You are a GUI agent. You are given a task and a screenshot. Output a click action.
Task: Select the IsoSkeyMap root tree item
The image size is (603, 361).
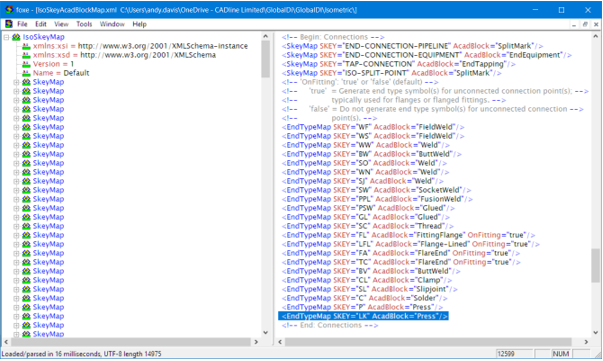[43, 37]
